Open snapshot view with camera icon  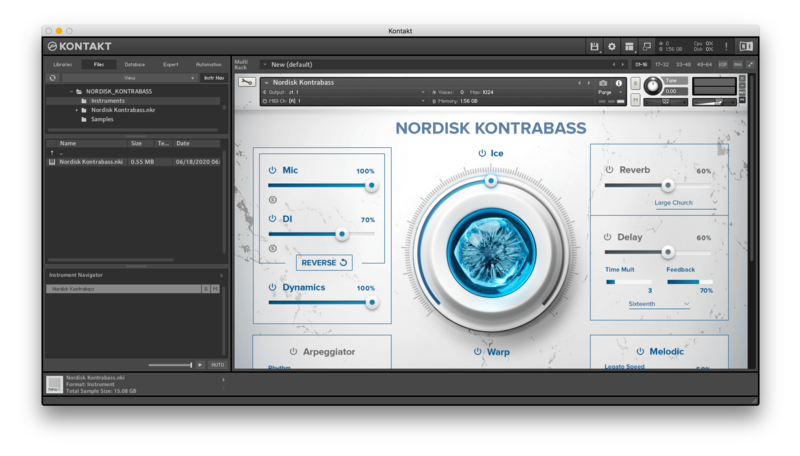pos(603,83)
